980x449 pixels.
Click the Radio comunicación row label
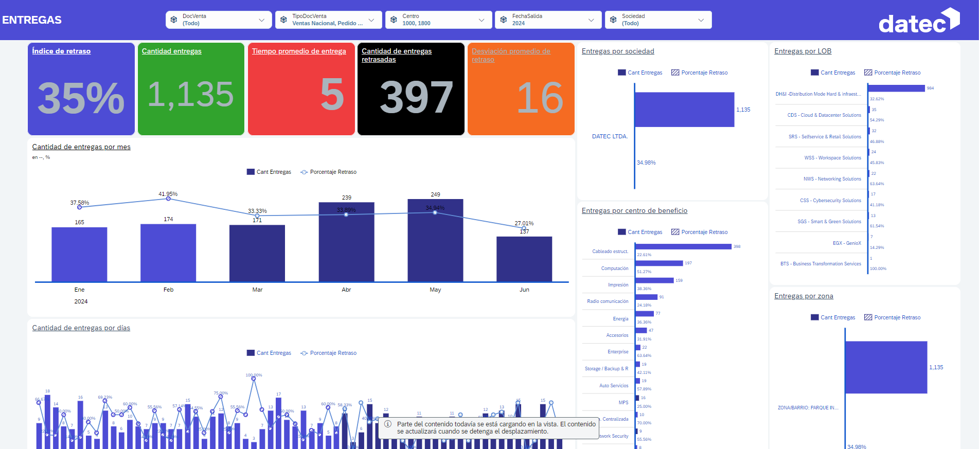(608, 301)
